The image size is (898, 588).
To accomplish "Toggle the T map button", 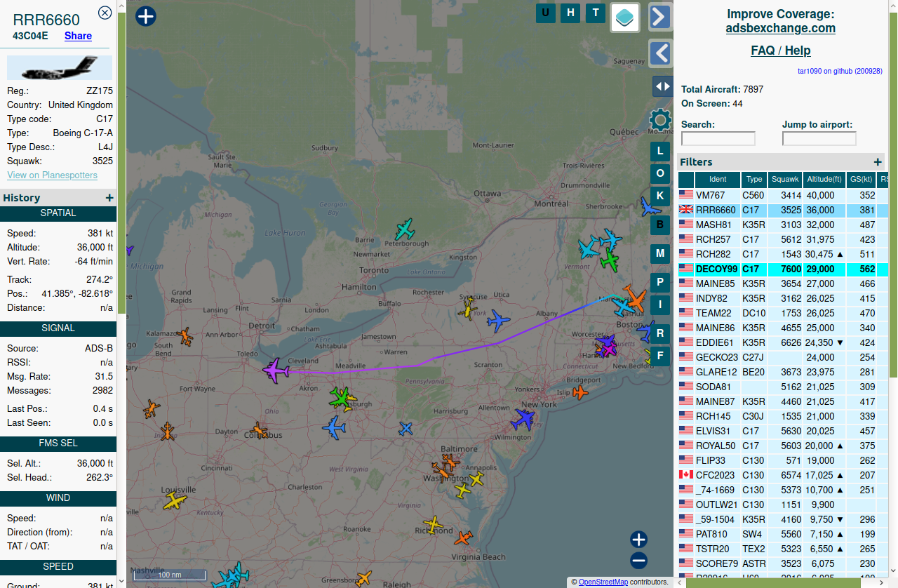I will tap(596, 13).
